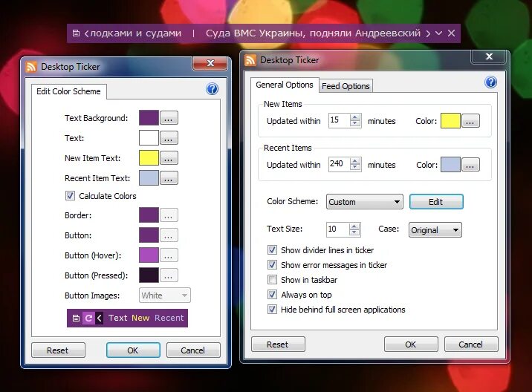Close the Edit Color Scheme window
Screen dimensions: 532x392
[x=210, y=63]
